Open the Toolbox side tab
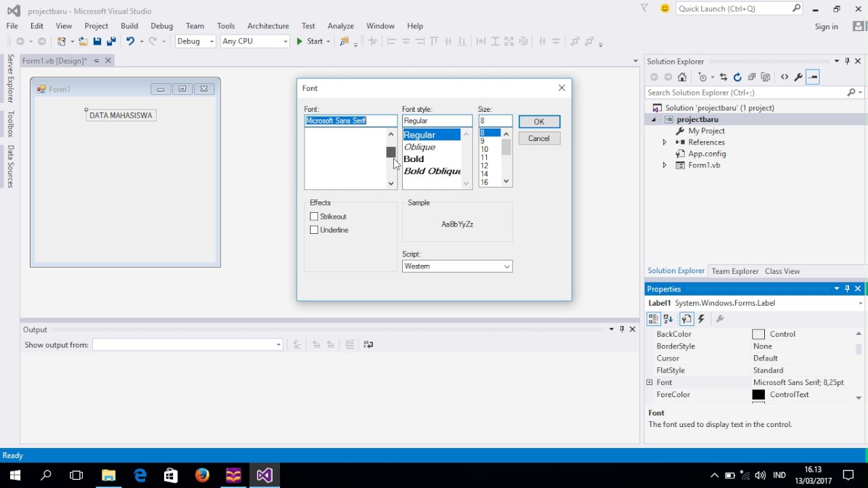 click(x=10, y=124)
